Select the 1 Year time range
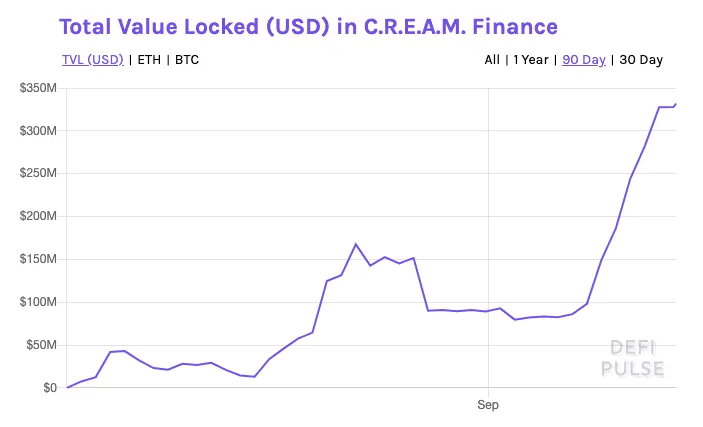 (531, 60)
